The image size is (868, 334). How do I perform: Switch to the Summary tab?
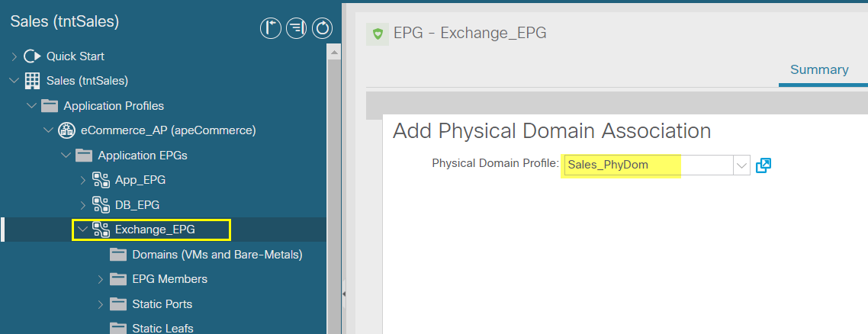[819, 69]
